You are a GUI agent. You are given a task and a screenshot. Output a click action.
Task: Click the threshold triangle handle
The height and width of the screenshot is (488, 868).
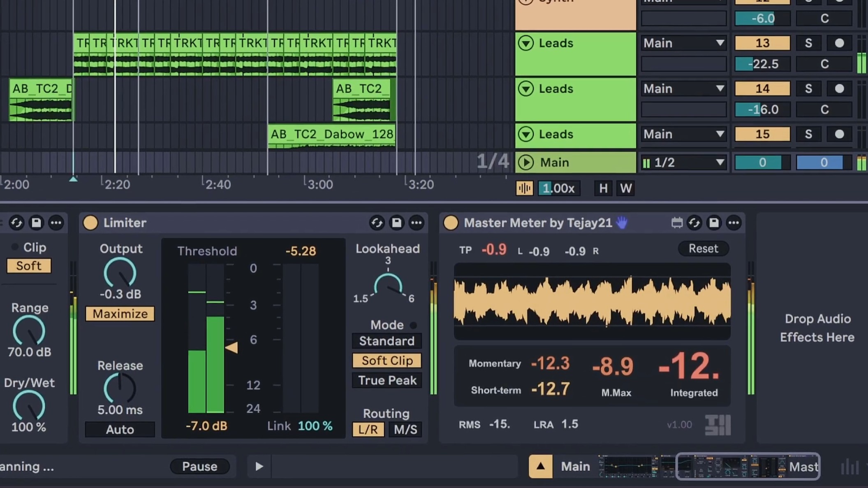click(x=231, y=348)
